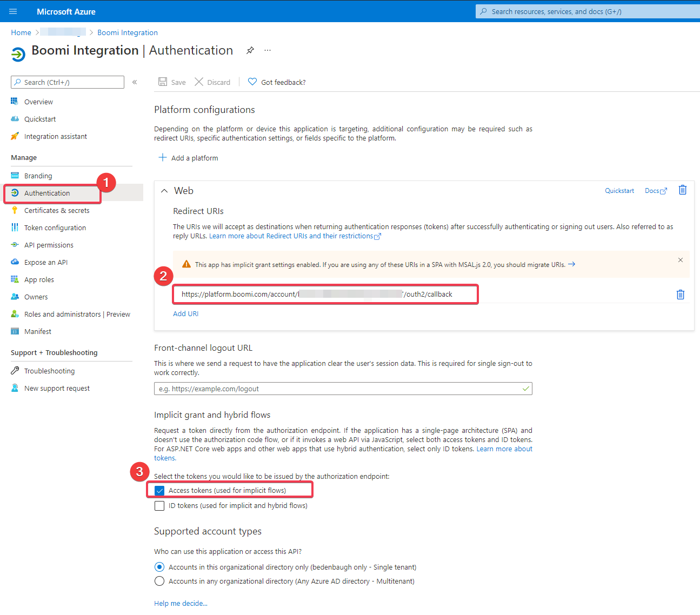Collapse the Web platform section
Screen dimensions: 700x615
[x=164, y=191]
